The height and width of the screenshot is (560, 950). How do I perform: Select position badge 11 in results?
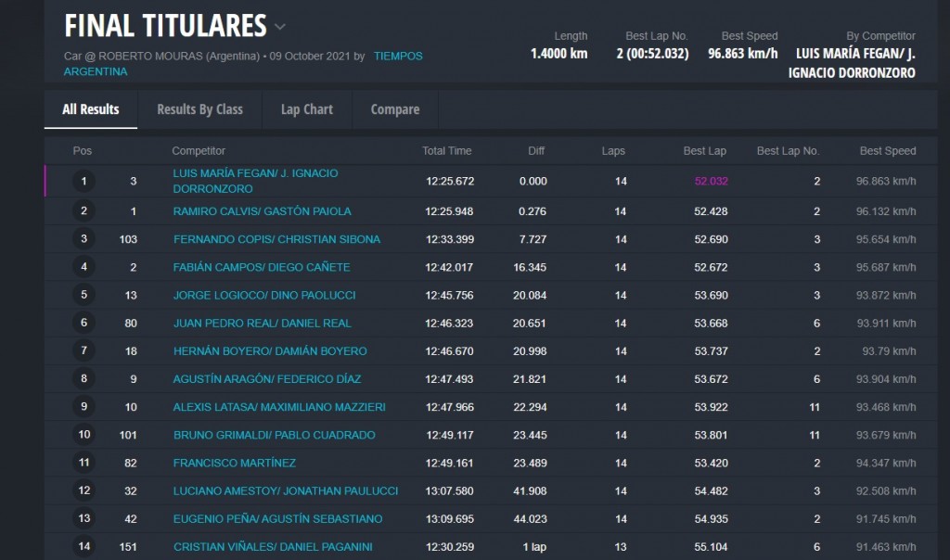pos(83,463)
